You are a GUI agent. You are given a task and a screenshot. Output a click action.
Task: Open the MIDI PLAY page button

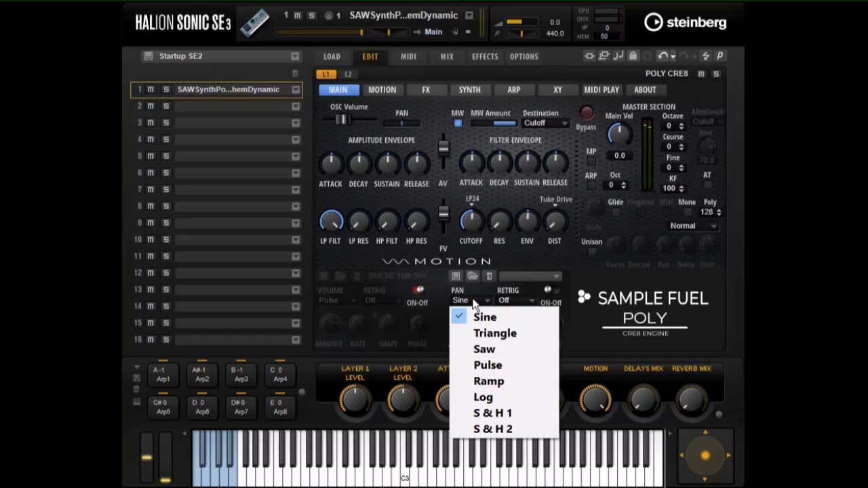(x=601, y=89)
